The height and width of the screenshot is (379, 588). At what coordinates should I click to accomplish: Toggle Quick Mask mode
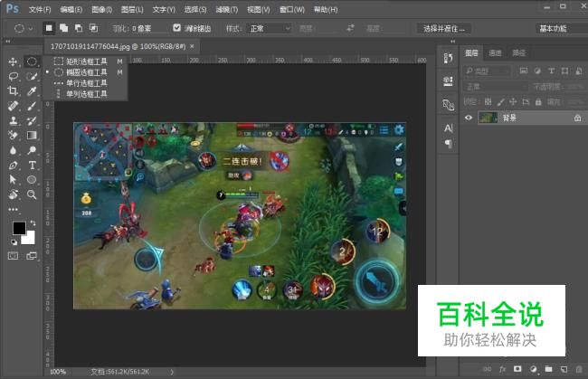[14, 256]
